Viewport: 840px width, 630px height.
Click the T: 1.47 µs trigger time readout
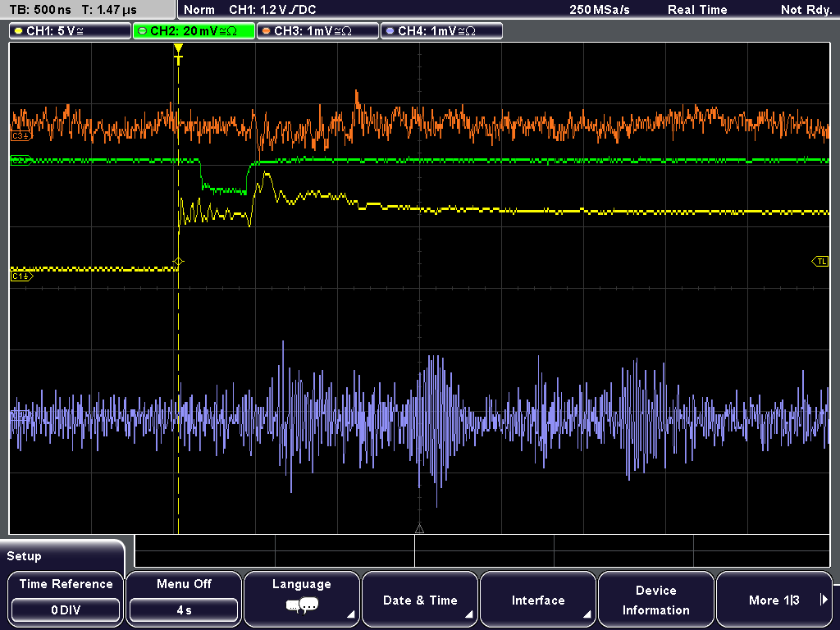[x=109, y=10]
